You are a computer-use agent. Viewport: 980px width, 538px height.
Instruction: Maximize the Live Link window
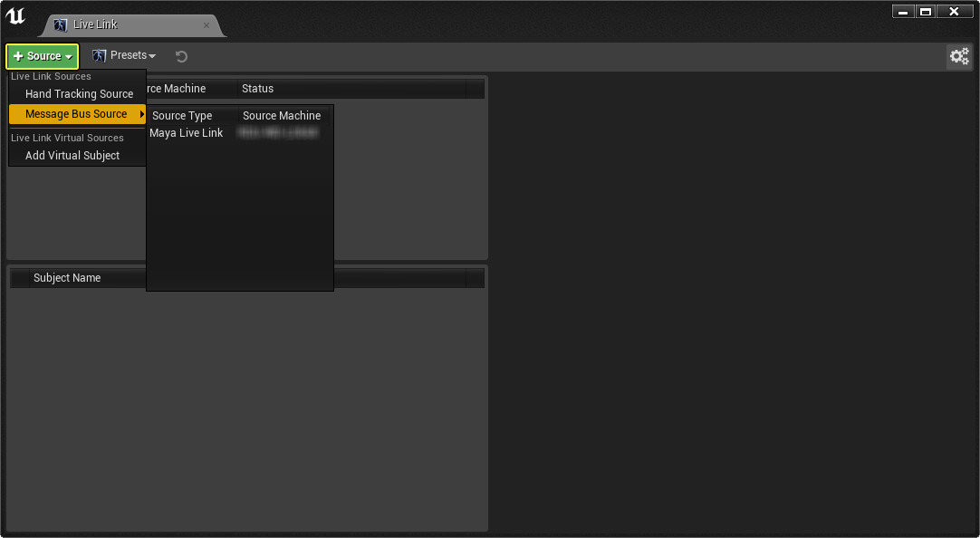(x=925, y=11)
